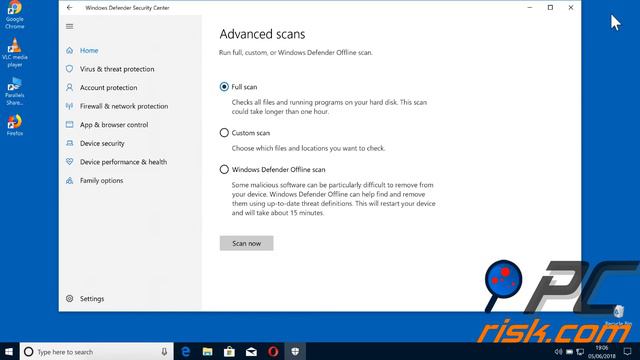Select the Full scan radio button
The height and width of the screenshot is (360, 640).
(224, 87)
